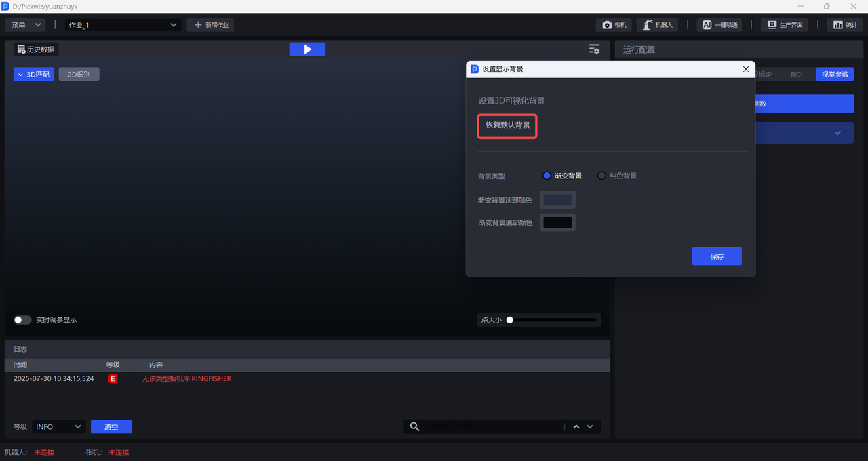Screen dimensions: 868x461
Task: Switch to the ROI tab
Action: pos(796,75)
